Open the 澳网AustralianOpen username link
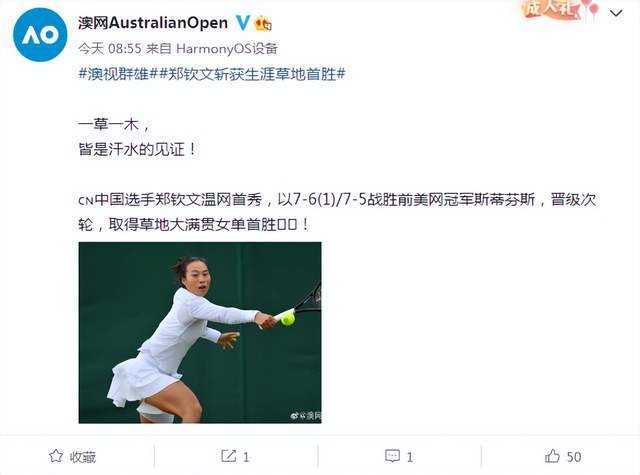The image size is (640, 475). 153,22
